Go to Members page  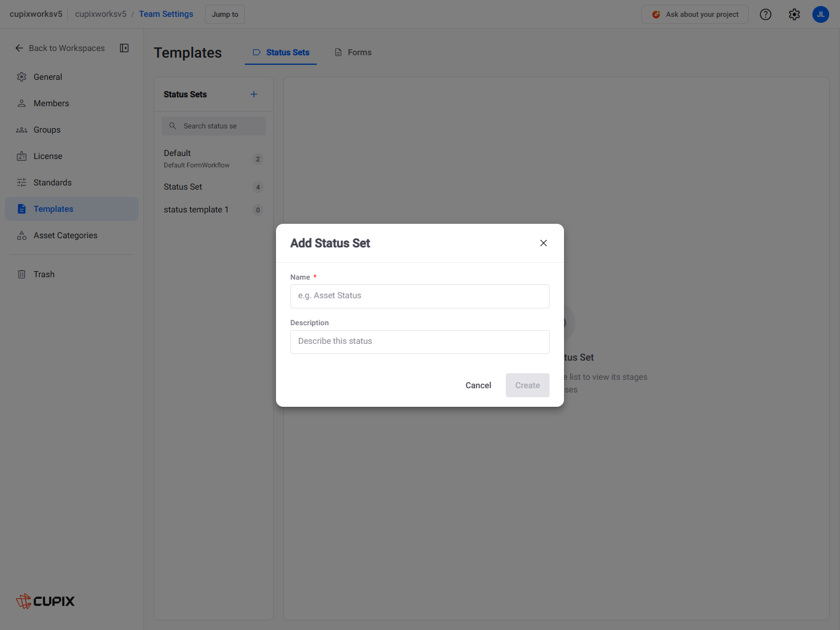coord(71,103)
